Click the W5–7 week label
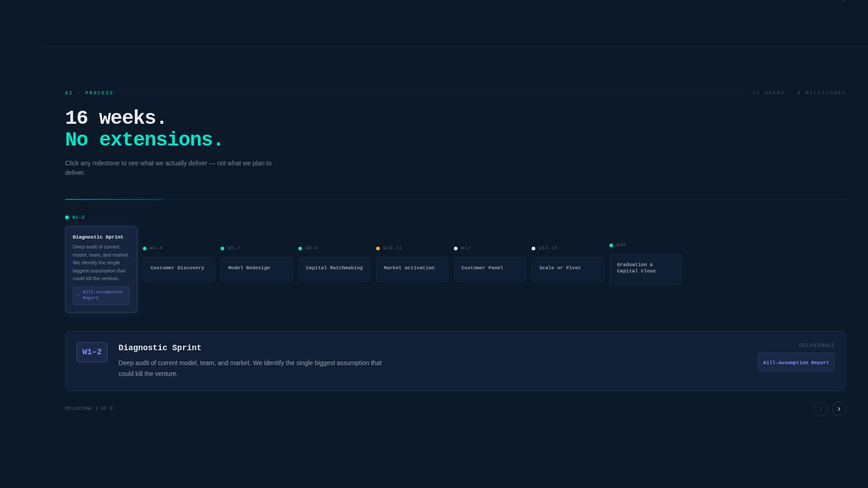The height and width of the screenshot is (488, 868). (234, 248)
